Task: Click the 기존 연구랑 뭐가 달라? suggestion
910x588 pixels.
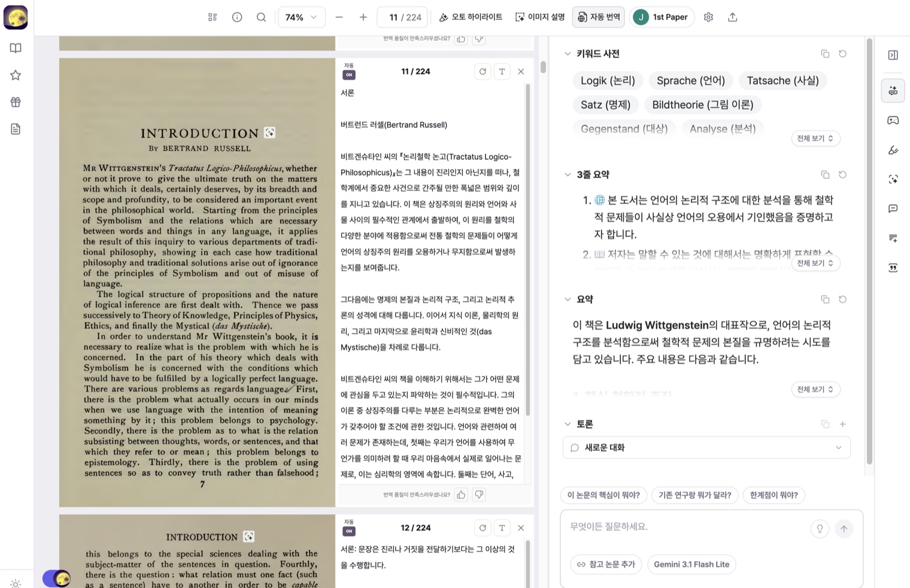Action: pyautogui.click(x=695, y=495)
